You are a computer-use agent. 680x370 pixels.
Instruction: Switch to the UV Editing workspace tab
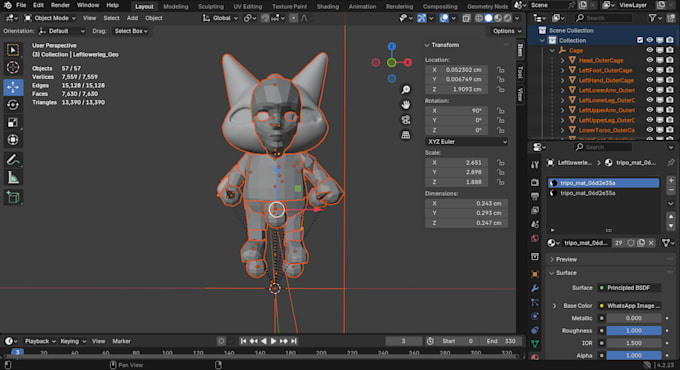click(248, 7)
